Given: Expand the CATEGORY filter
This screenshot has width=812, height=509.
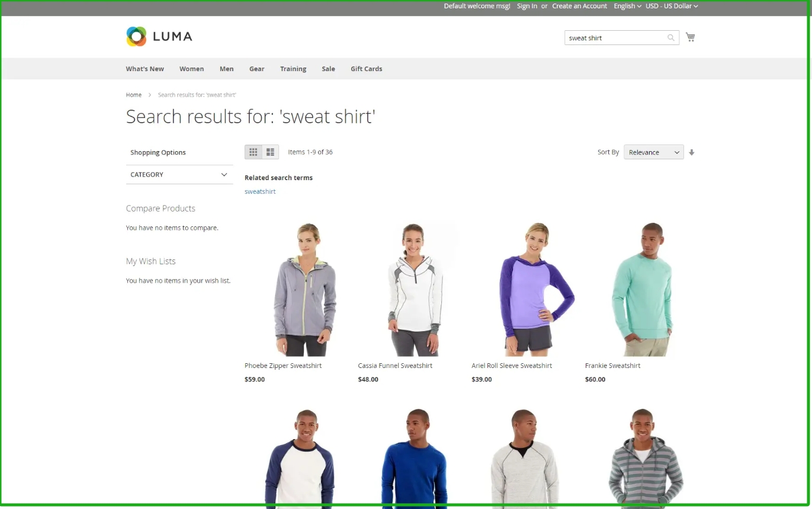Looking at the screenshot, I should pos(179,174).
